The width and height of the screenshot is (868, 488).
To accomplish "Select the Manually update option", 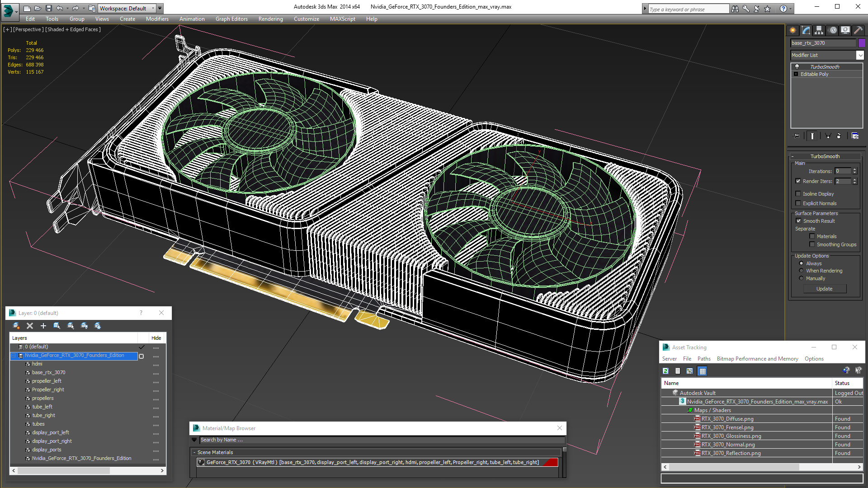I will coord(801,278).
